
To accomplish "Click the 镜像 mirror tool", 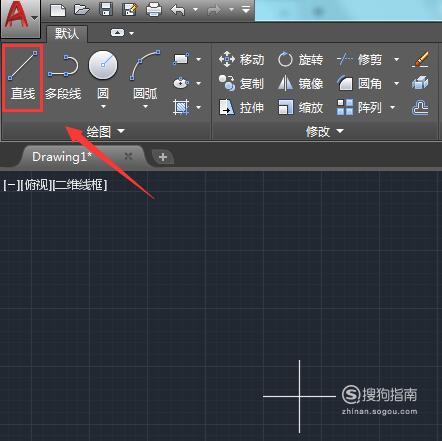I will click(x=300, y=83).
